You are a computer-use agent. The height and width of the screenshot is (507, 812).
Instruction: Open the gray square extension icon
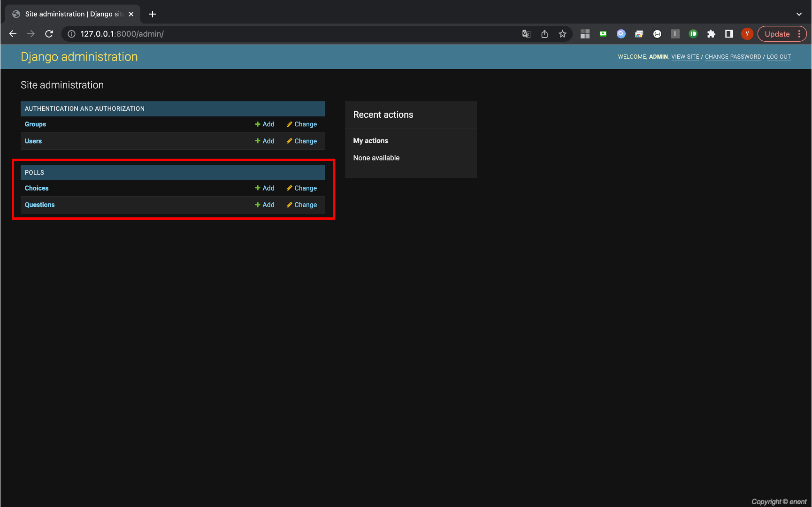[x=675, y=34]
